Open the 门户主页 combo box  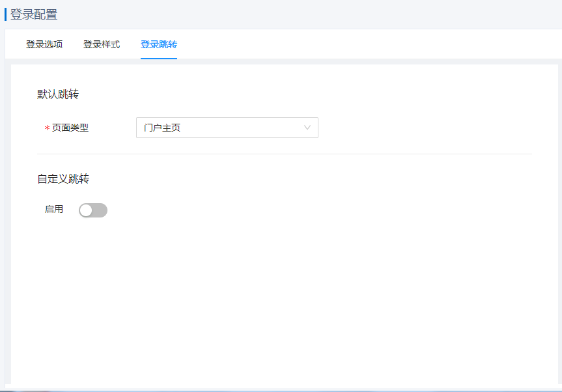click(x=227, y=128)
